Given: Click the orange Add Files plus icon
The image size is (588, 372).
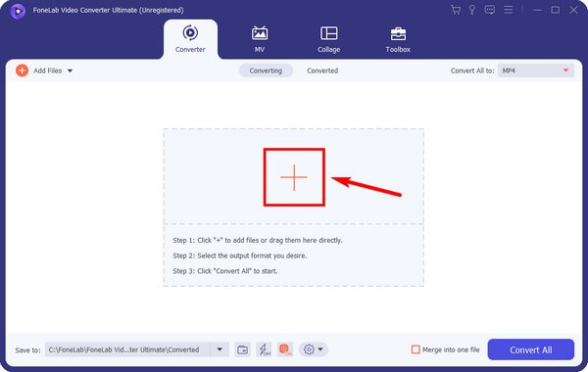Looking at the screenshot, I should coord(23,70).
